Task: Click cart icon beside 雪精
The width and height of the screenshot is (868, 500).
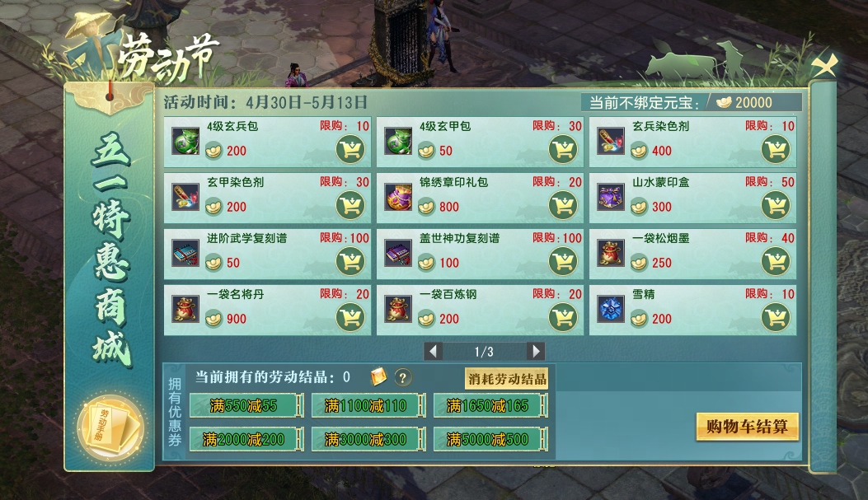Action: (x=776, y=317)
